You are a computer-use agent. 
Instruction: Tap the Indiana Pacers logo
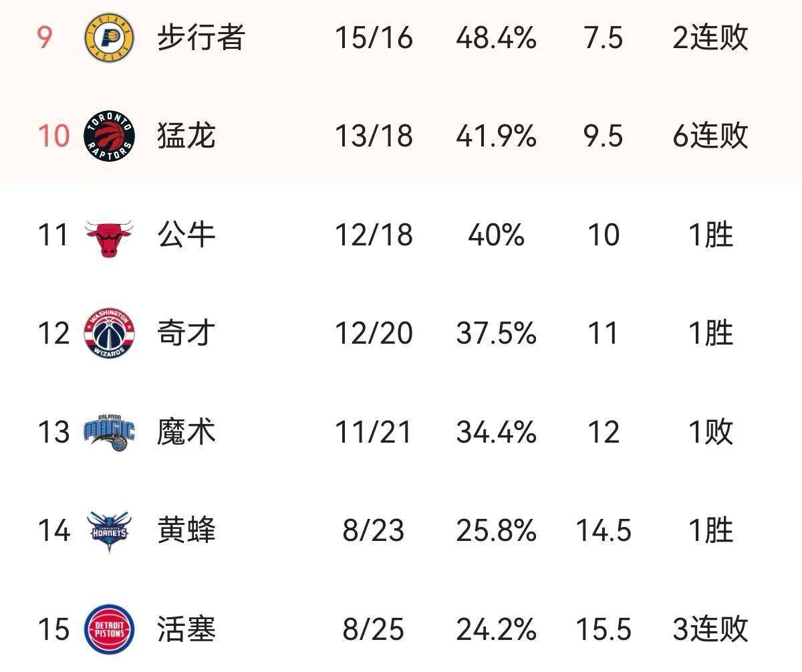pyautogui.click(x=109, y=37)
